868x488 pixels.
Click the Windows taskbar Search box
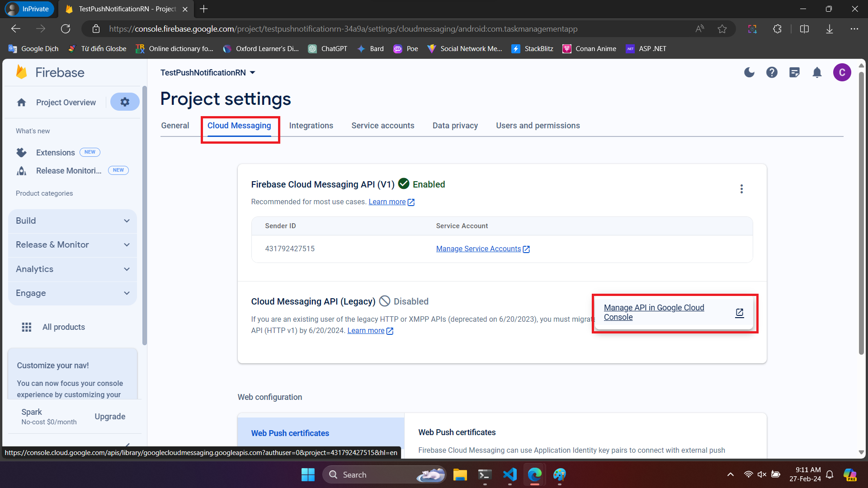coord(384,474)
